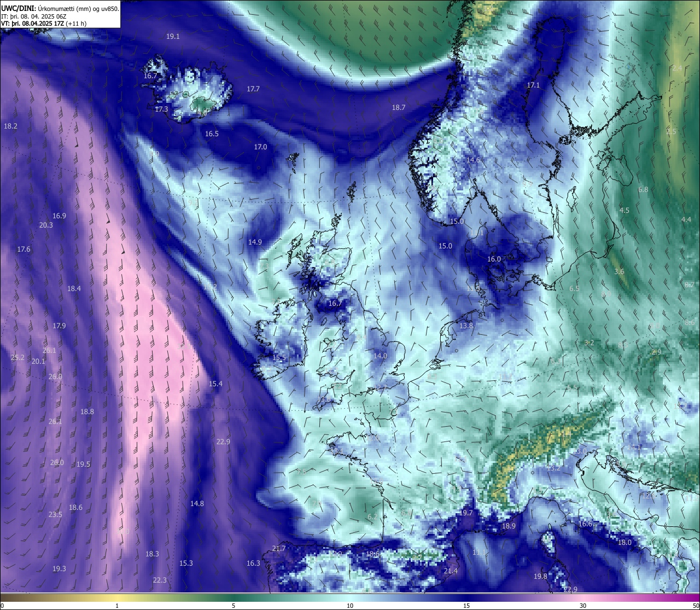
Task: Click the 30 label on colour scale
Action: point(583,606)
